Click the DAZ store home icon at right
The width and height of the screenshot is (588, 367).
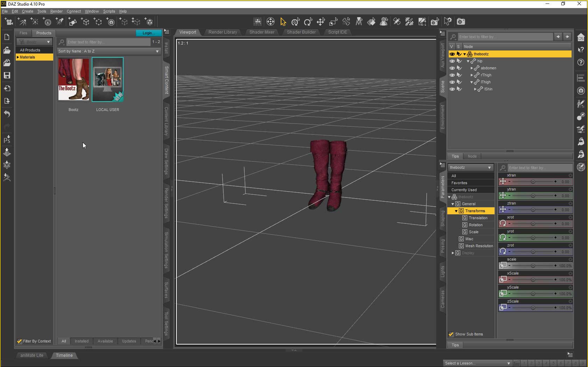tap(581, 37)
